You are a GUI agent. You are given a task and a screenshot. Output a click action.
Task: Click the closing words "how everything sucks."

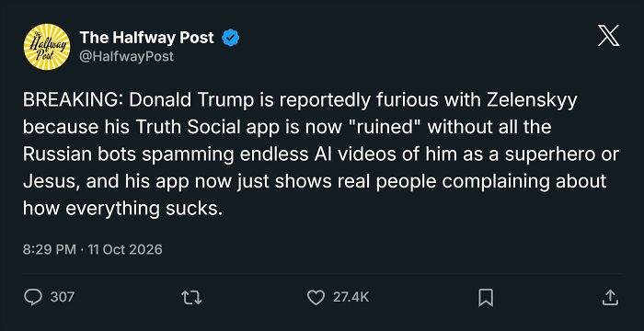click(122, 209)
